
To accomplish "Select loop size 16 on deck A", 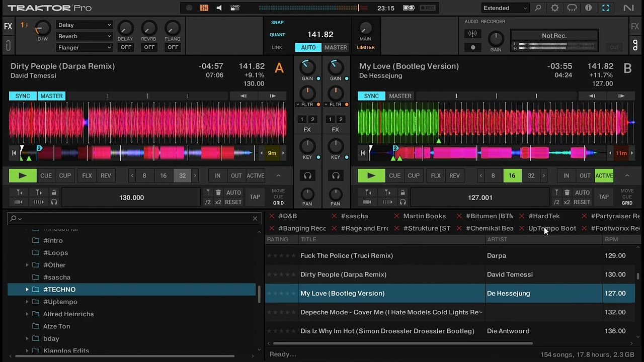I will [x=163, y=175].
